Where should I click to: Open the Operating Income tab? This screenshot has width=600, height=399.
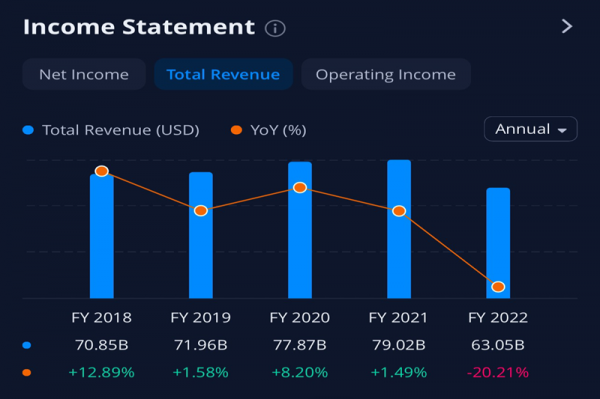coord(386,74)
